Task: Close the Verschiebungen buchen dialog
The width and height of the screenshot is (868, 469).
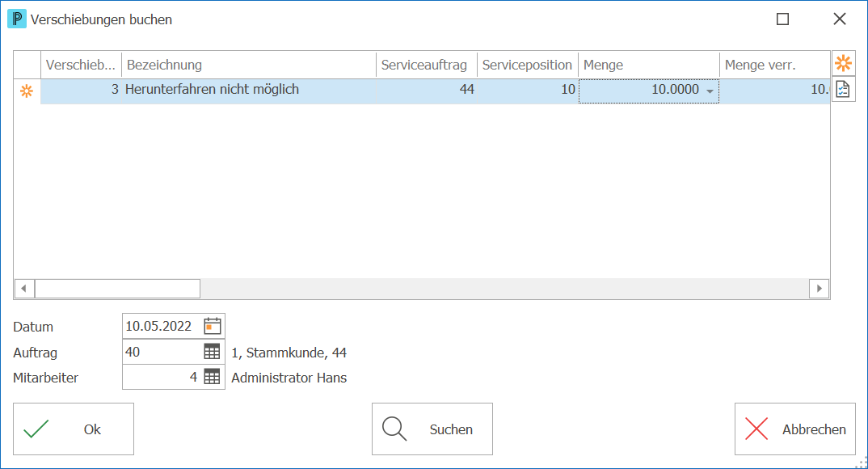Action: (840, 19)
